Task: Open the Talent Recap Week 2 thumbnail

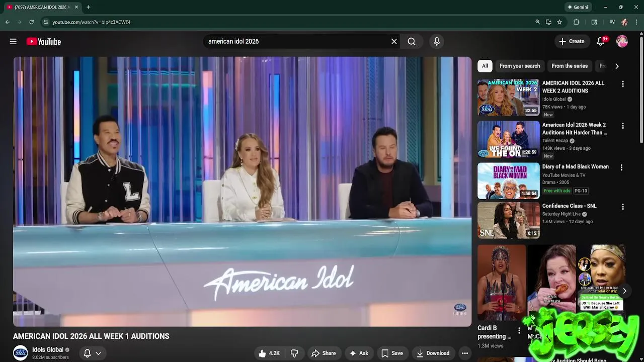Action: 508,139
